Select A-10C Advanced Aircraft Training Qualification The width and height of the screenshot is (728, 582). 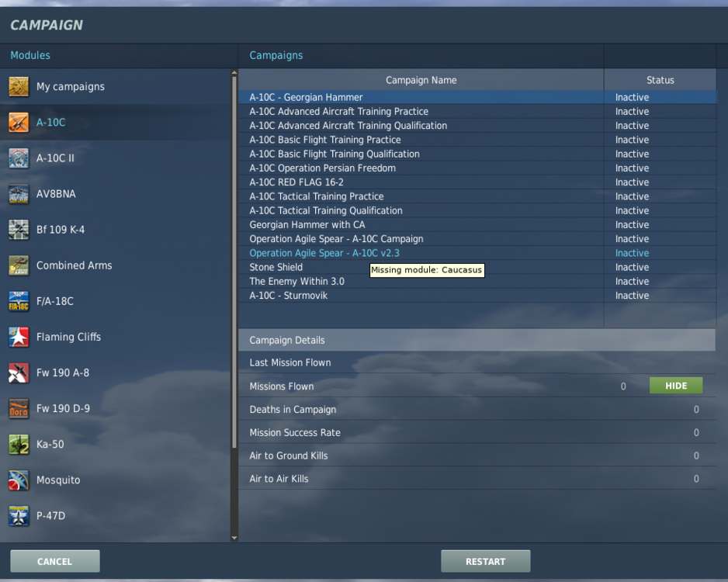click(348, 125)
